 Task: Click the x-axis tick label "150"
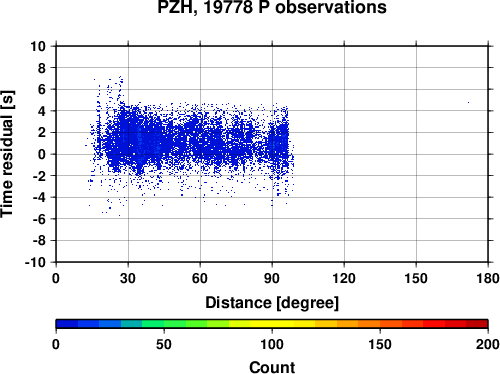pos(416,278)
